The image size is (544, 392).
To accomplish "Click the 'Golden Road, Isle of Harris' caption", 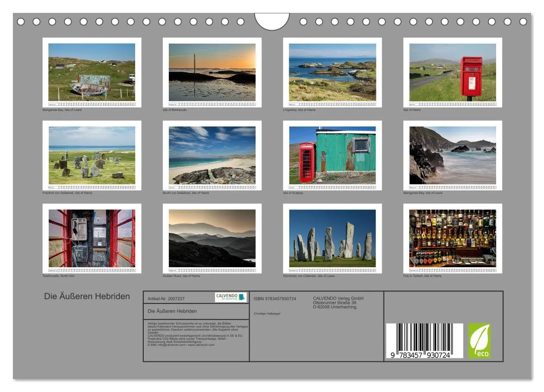I will click(181, 276).
